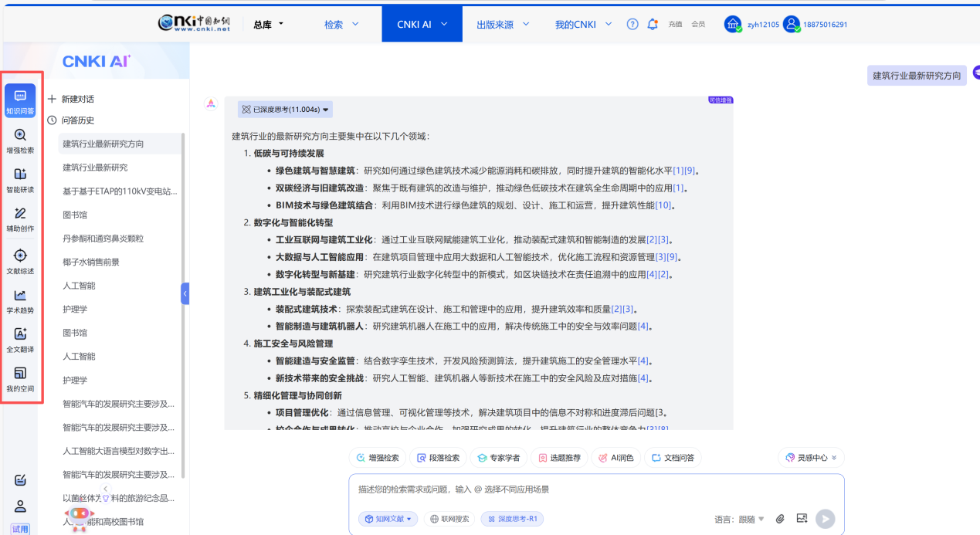Select history item 以菌丝体为材料的旅游纪念品
980x535 pixels.
pos(120,498)
